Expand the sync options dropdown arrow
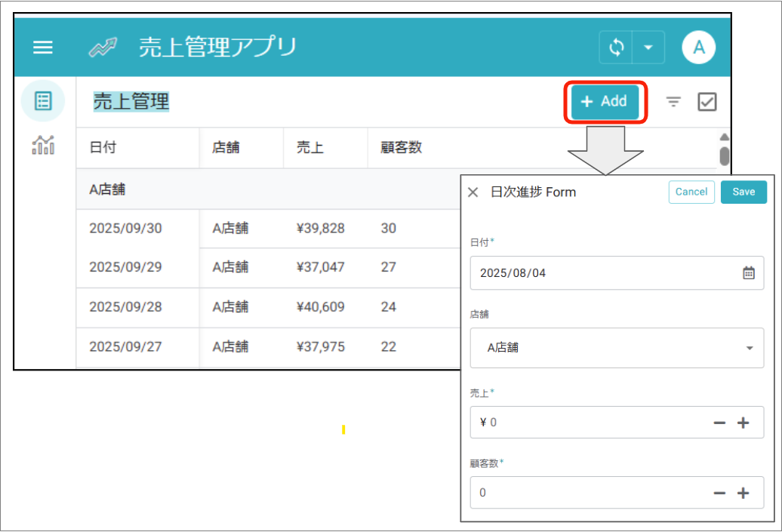This screenshot has width=782, height=532. pos(648,48)
